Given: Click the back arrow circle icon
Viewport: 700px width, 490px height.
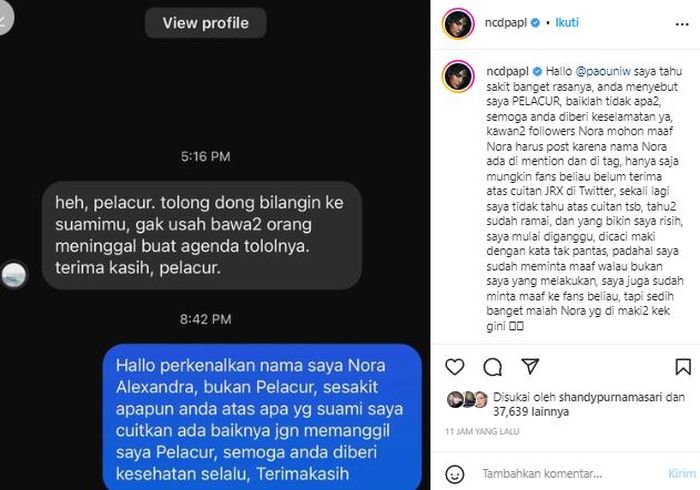Looking at the screenshot, I should click(4, 18).
